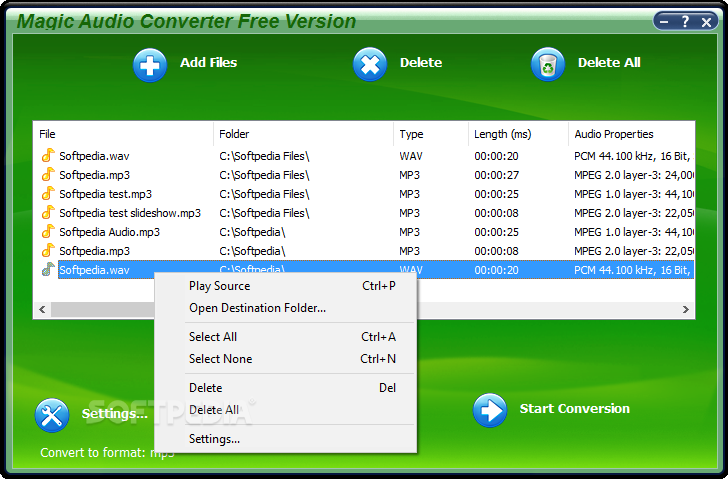728x479 pixels.
Task: Click MPEG 2.0 layer-3: 24,00 properties cell
Action: (x=634, y=175)
